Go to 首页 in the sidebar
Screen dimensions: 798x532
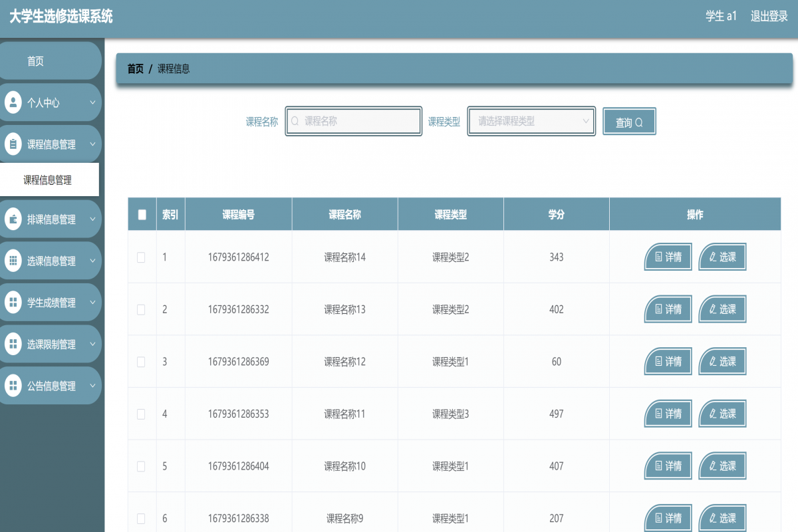coord(36,61)
